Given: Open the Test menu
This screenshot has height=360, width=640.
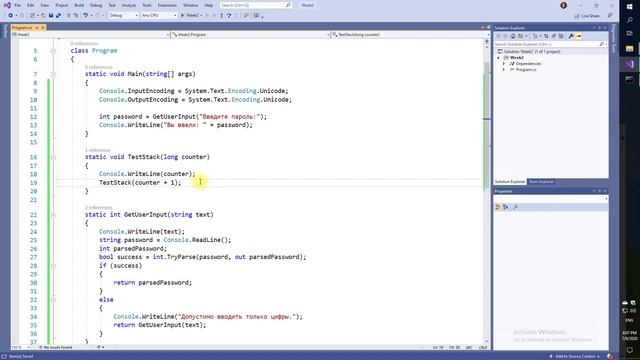Looking at the screenshot, I should 112,5.
